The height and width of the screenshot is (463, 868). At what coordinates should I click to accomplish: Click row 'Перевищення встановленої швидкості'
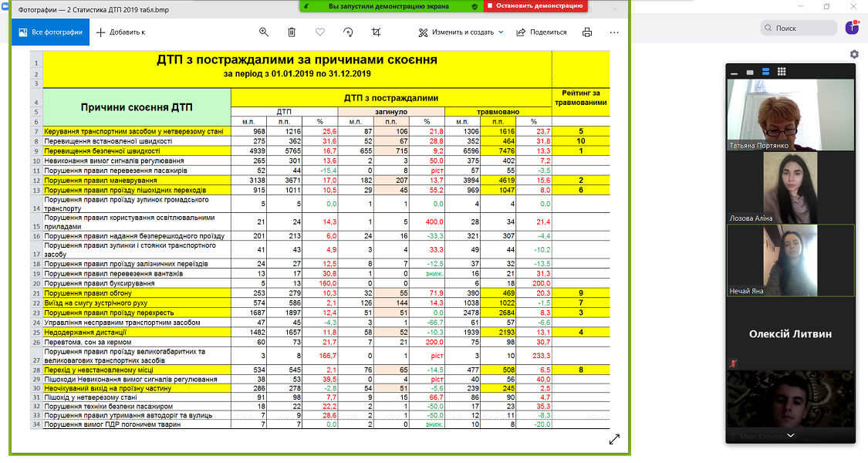(326, 141)
